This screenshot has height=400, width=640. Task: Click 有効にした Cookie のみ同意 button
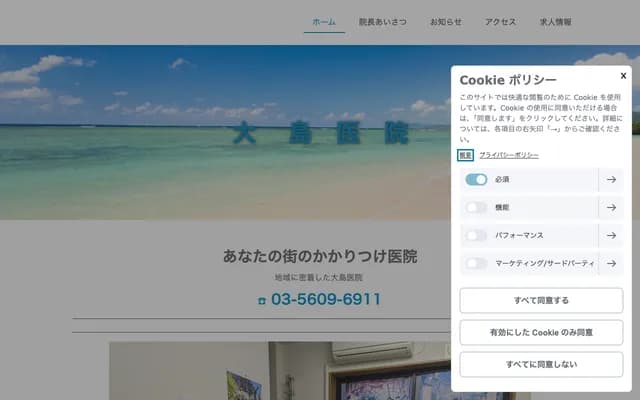click(x=541, y=333)
